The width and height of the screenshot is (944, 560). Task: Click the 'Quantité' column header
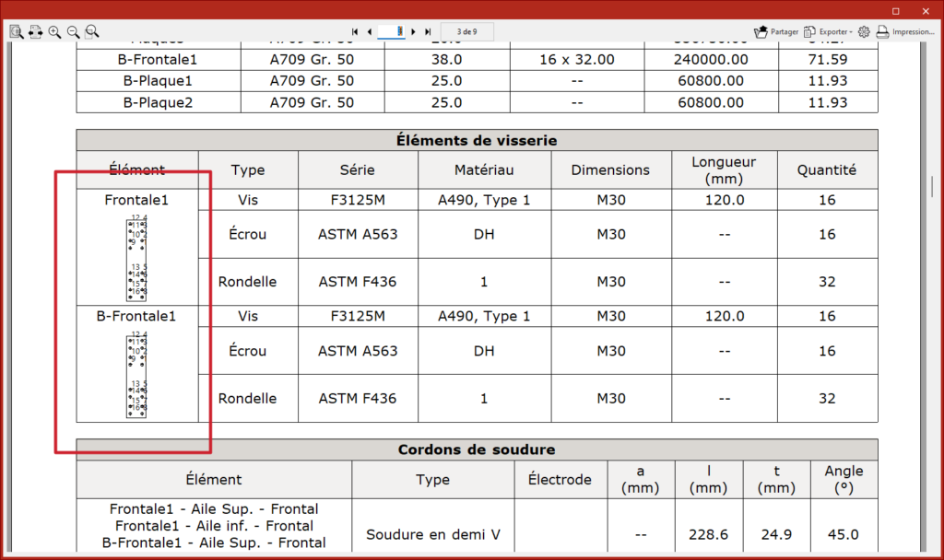pos(827,169)
